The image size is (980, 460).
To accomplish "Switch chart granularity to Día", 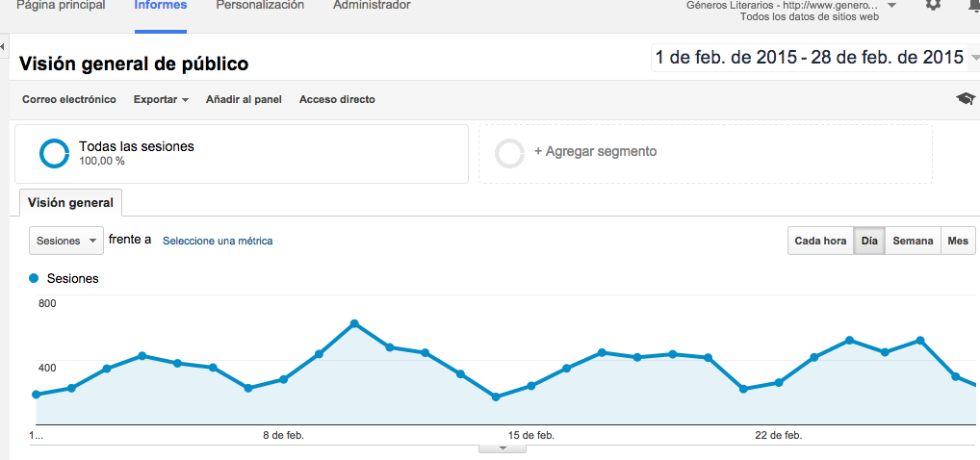I will 869,241.
